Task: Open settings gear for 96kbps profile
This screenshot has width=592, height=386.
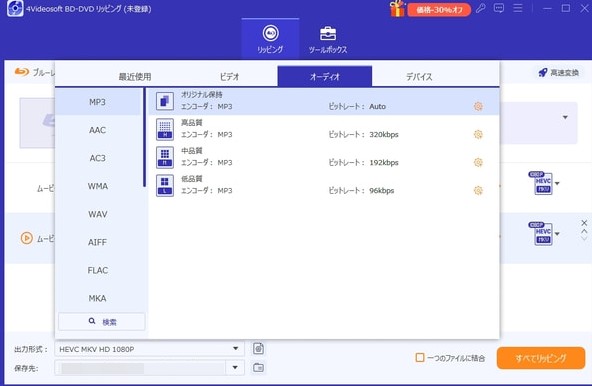Action: [x=478, y=190]
